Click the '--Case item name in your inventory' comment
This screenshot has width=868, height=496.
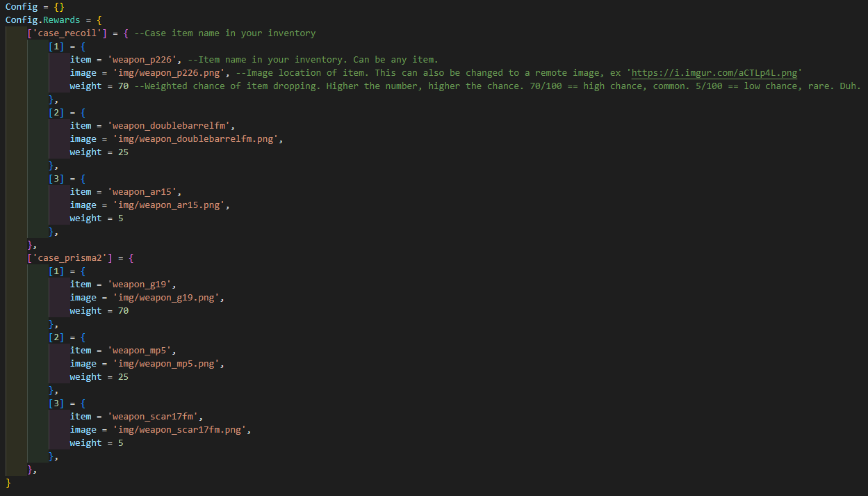coord(224,33)
